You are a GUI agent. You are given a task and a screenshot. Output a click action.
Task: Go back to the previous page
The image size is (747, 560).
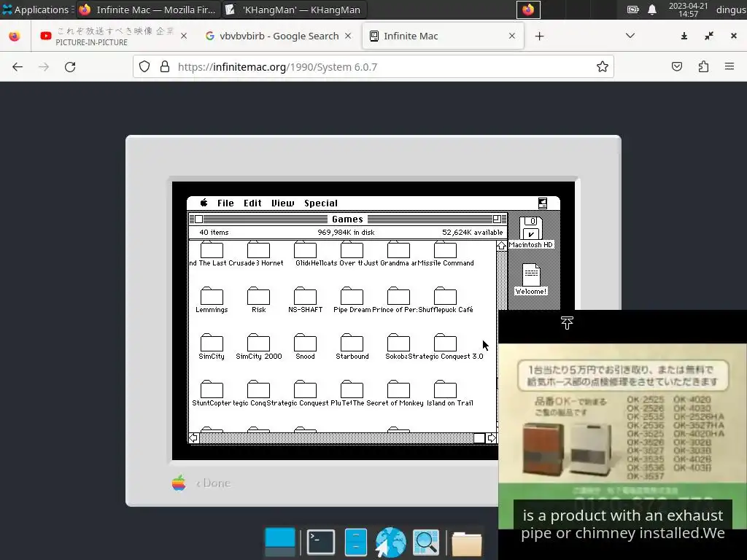click(x=18, y=66)
